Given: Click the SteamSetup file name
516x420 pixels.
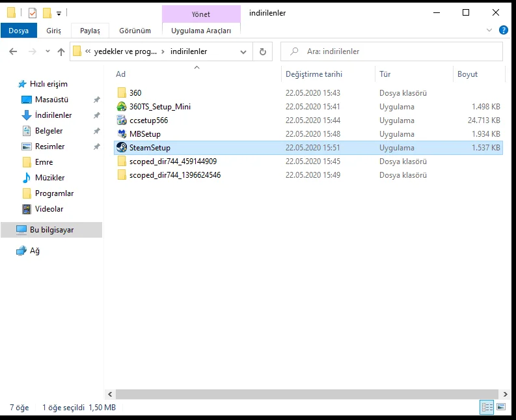Looking at the screenshot, I should pos(150,148).
